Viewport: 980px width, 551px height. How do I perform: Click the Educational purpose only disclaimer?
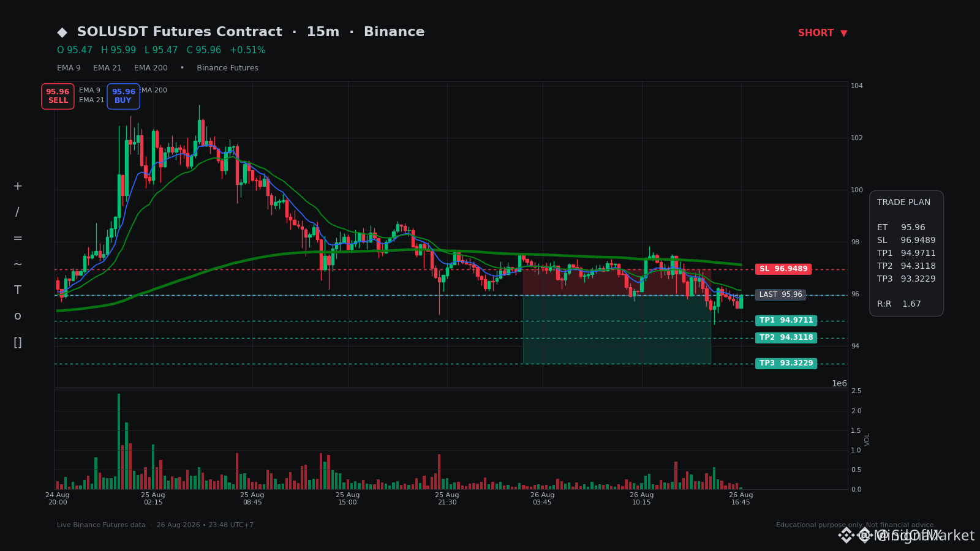(856, 525)
